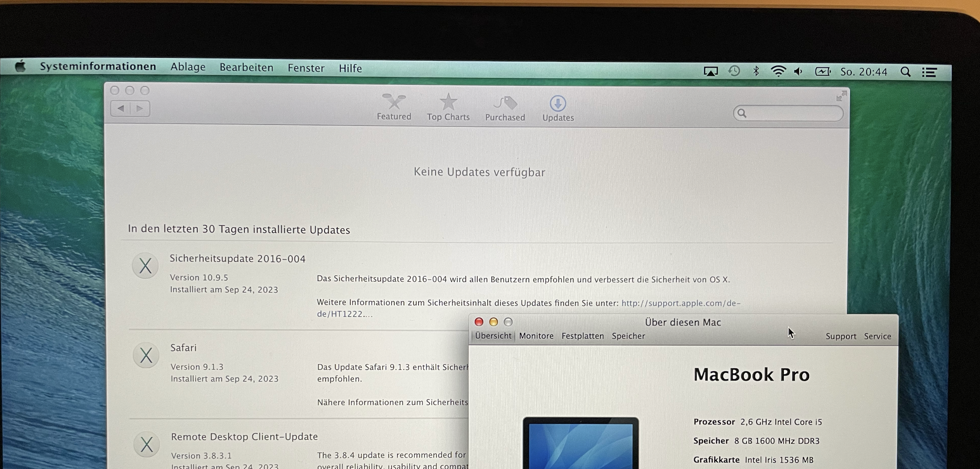Image resolution: width=980 pixels, height=469 pixels.
Task: Click 'Version 3.8.3.1' under Remote Desktop update
Action: (x=201, y=456)
